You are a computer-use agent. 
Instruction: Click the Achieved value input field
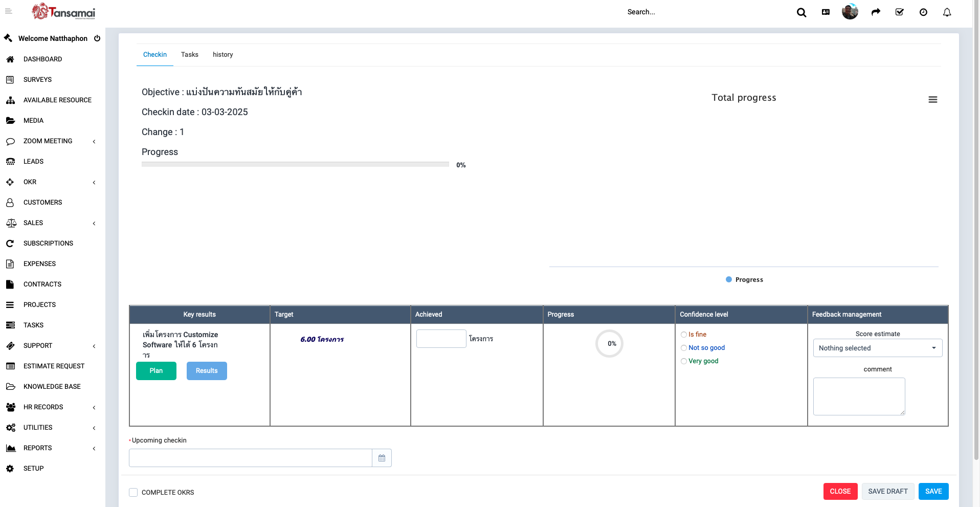(441, 339)
